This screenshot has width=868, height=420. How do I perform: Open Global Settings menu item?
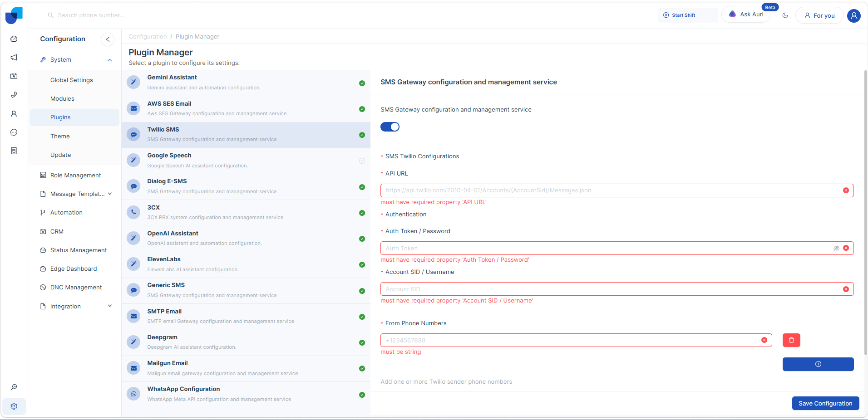pos(72,80)
